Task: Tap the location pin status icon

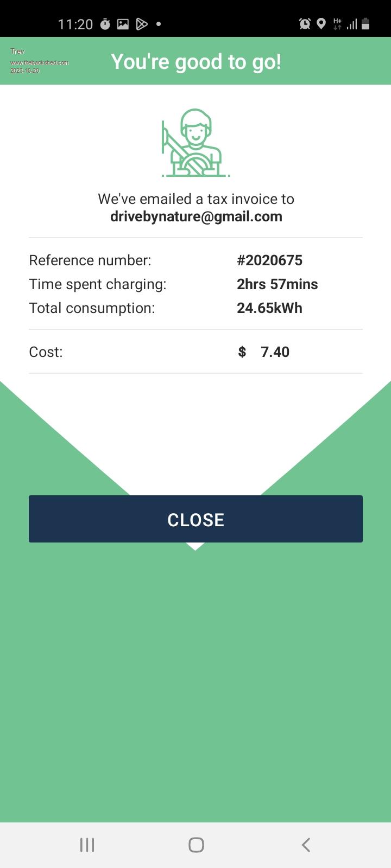Action: [x=321, y=24]
